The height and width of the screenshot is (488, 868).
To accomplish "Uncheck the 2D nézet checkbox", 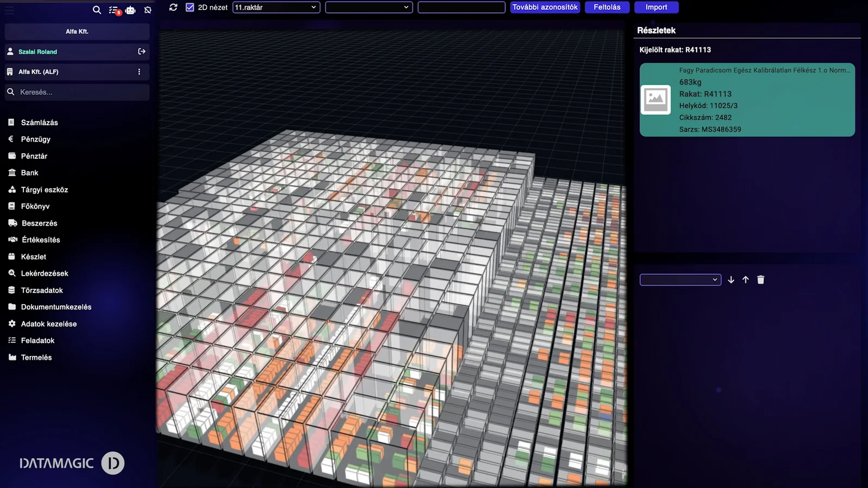I will click(x=190, y=7).
